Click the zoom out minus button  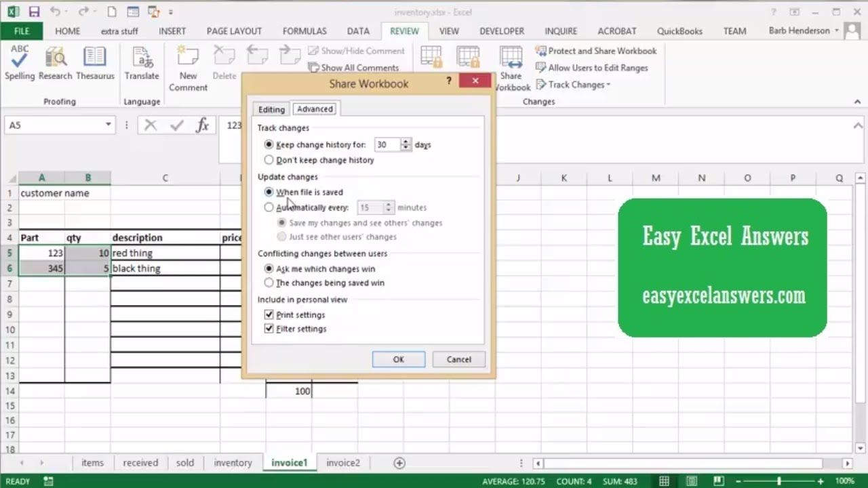[x=737, y=481]
